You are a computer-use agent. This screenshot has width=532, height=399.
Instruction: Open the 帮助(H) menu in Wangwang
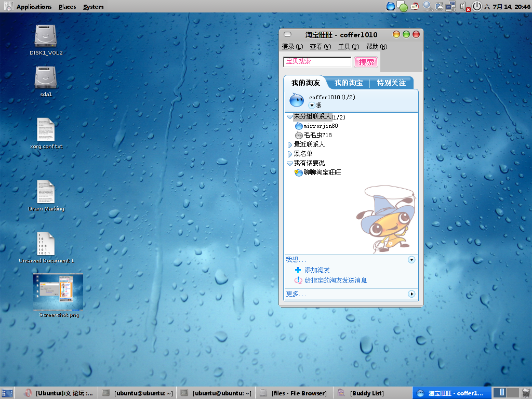coord(377,46)
